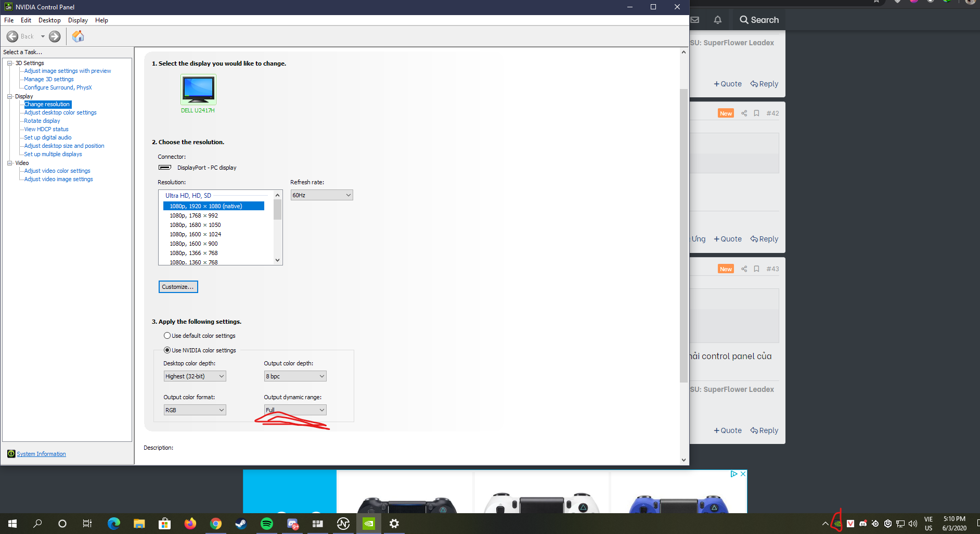Collapse the Display tree node
The width and height of the screenshot is (980, 534).
[x=9, y=96]
